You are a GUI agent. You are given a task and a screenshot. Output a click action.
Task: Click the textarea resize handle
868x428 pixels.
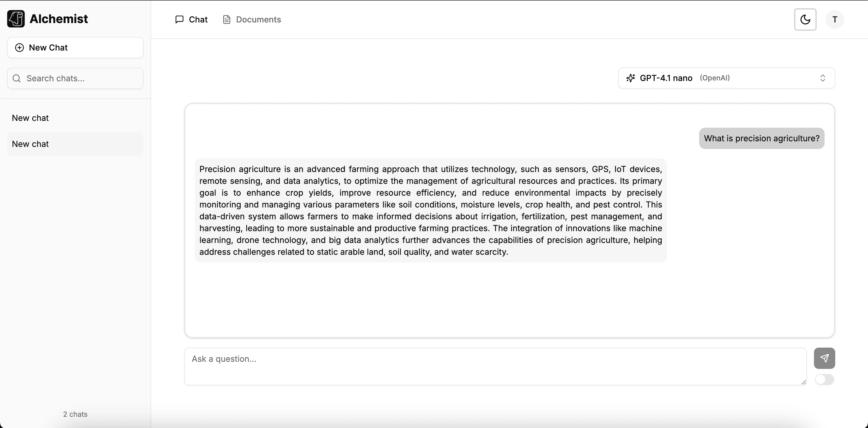coord(804,382)
